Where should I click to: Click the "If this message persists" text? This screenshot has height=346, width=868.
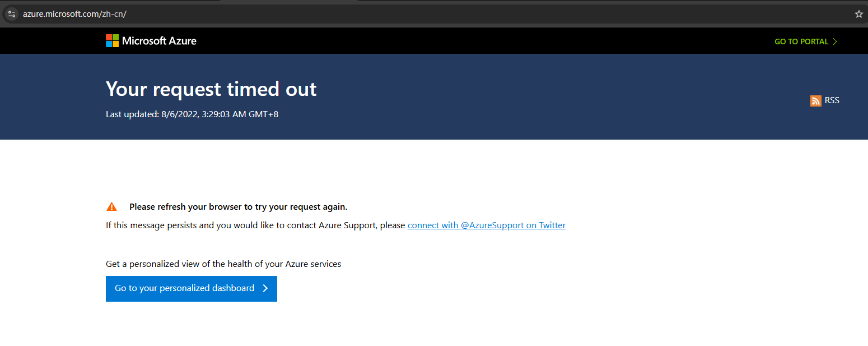click(255, 225)
